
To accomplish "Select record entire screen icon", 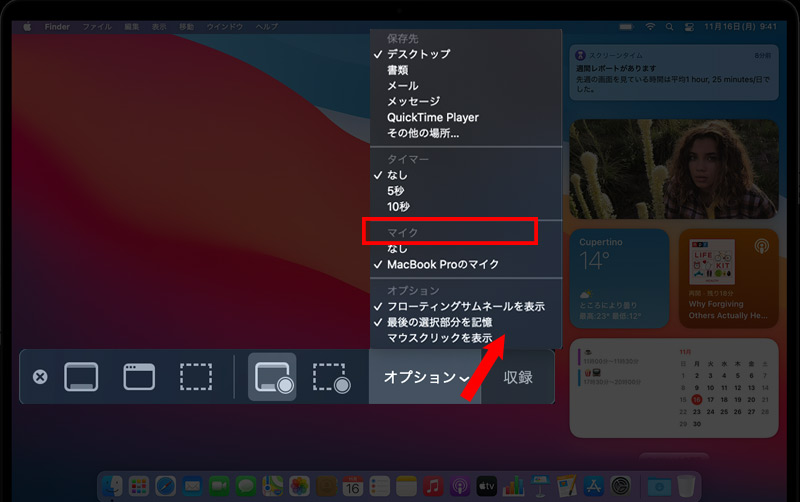I will (272, 377).
